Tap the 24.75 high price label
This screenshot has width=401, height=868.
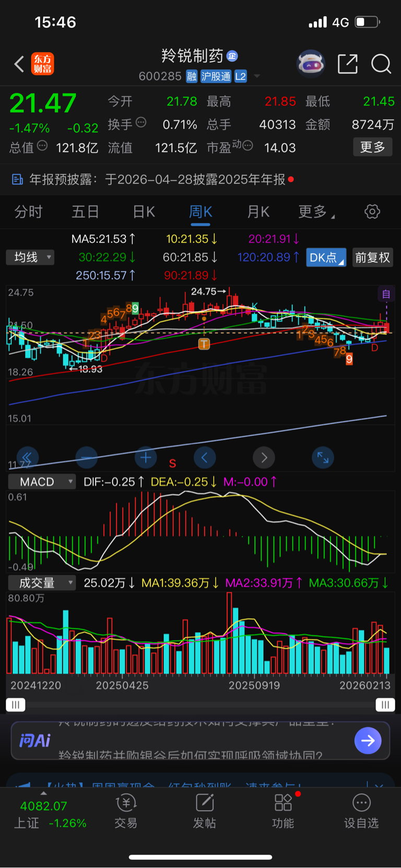208,291
